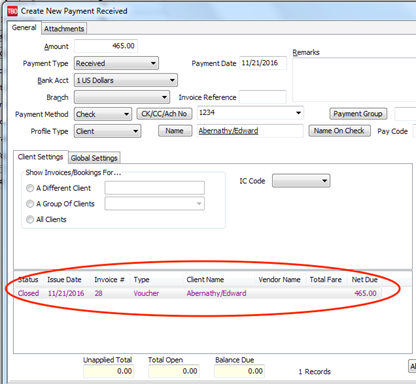Open the check number 1234 dropdown arrow
This screenshot has width=416, height=384.
click(298, 113)
